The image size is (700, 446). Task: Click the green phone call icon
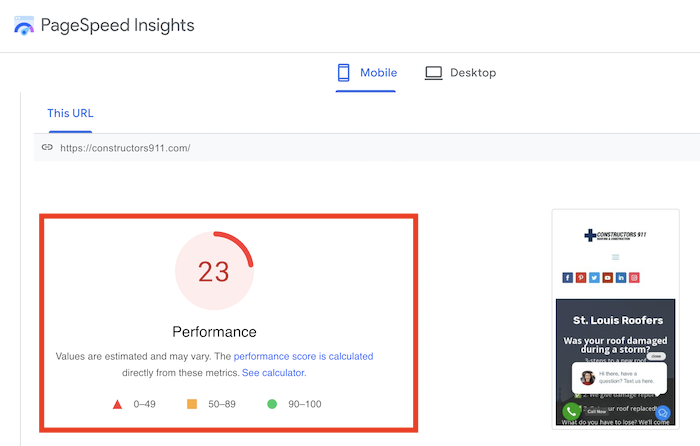point(571,411)
